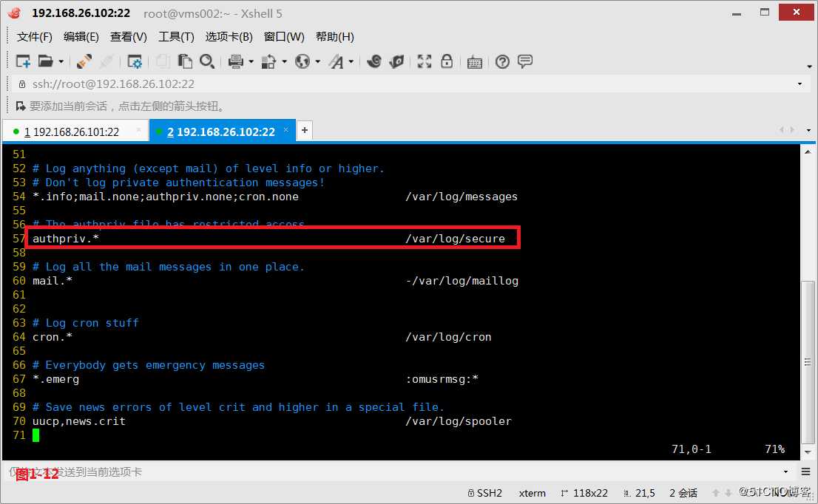
Task: Open address bar history dropdown
Action: click(x=800, y=84)
